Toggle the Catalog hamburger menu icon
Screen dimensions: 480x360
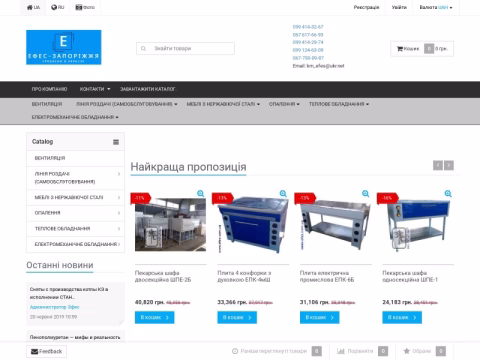tap(116, 142)
